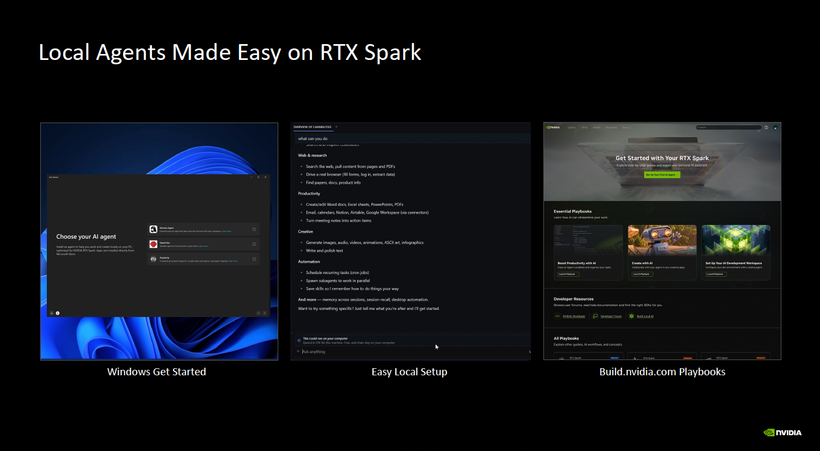Click the NVIDIA logo in the playbooks page header

point(553,127)
